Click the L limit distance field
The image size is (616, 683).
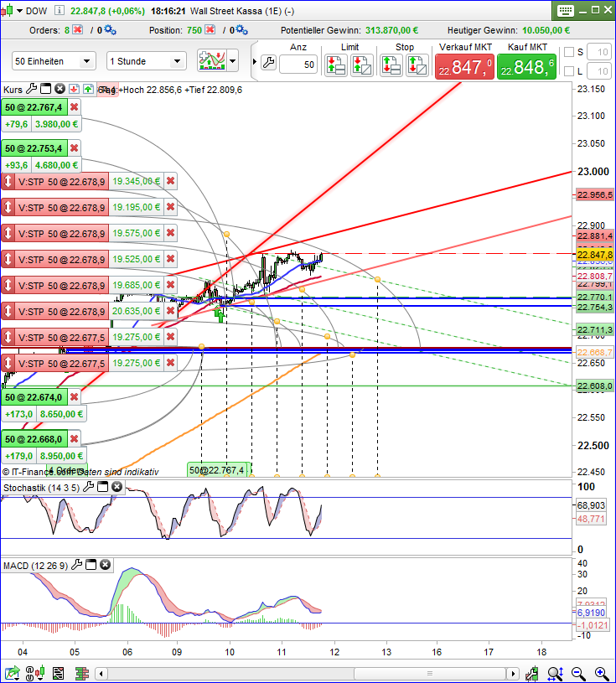pyautogui.click(x=599, y=71)
